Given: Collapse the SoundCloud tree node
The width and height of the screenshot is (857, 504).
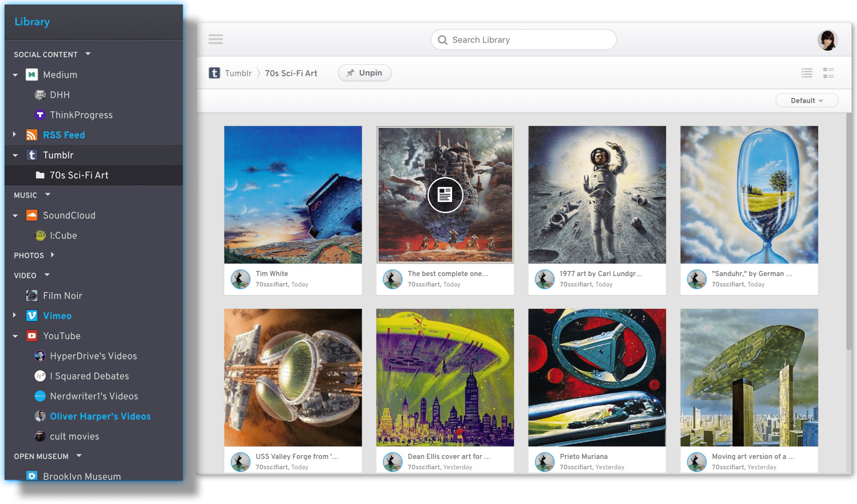Looking at the screenshot, I should 16,216.
